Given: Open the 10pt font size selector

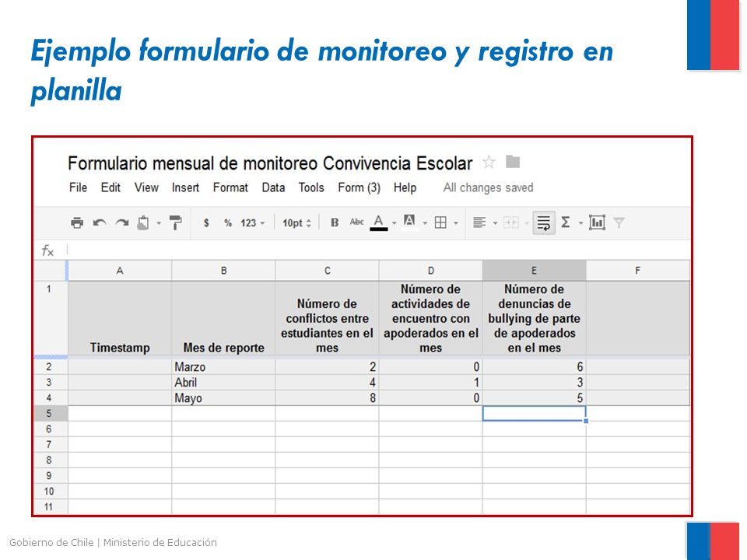Looking at the screenshot, I should coord(296,222).
